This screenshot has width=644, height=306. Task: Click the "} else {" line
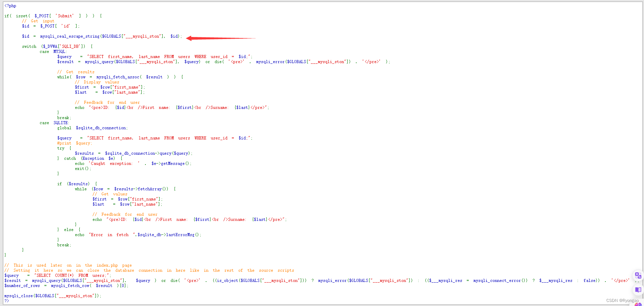[69, 230]
